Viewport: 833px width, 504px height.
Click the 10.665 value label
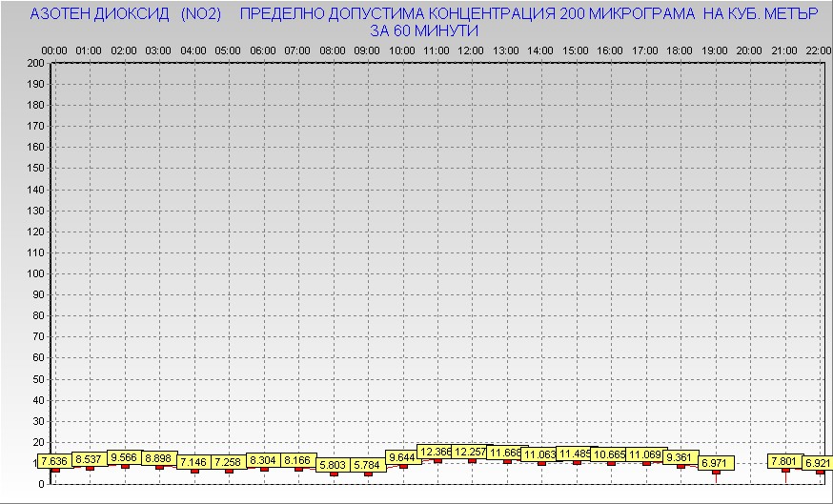point(609,454)
